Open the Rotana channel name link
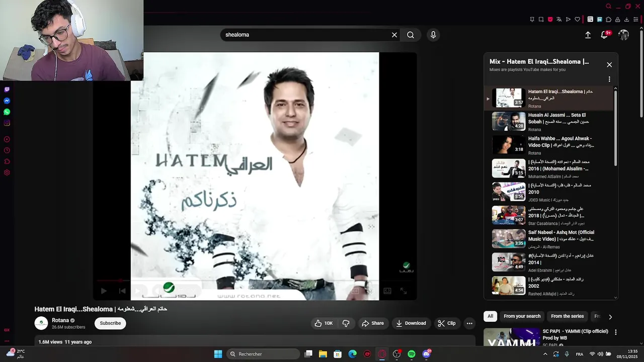 click(x=60, y=320)
